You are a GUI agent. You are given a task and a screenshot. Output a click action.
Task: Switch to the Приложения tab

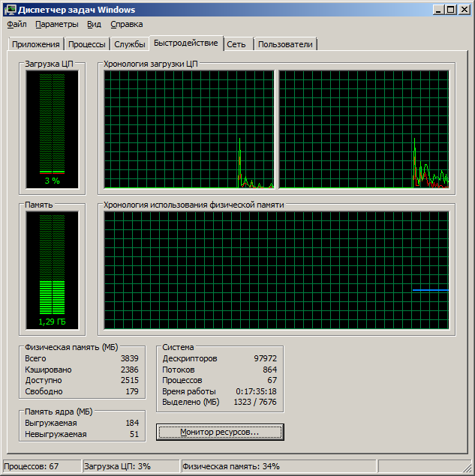tap(35, 44)
